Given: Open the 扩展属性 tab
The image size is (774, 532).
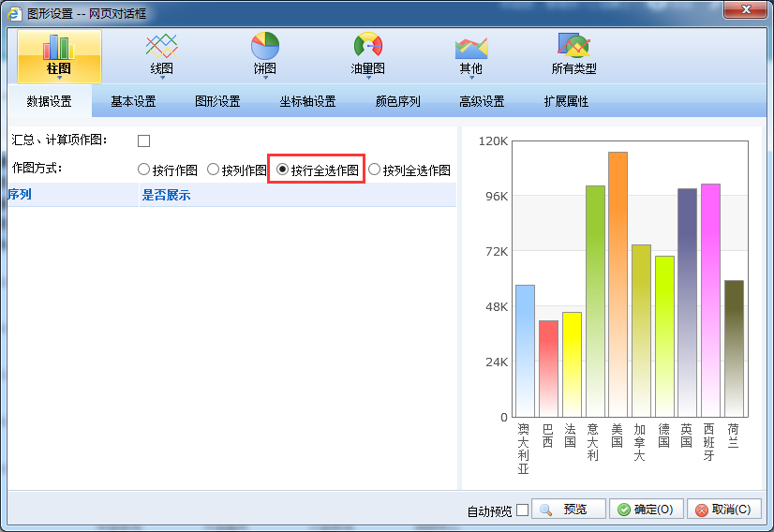Looking at the screenshot, I should click(566, 101).
